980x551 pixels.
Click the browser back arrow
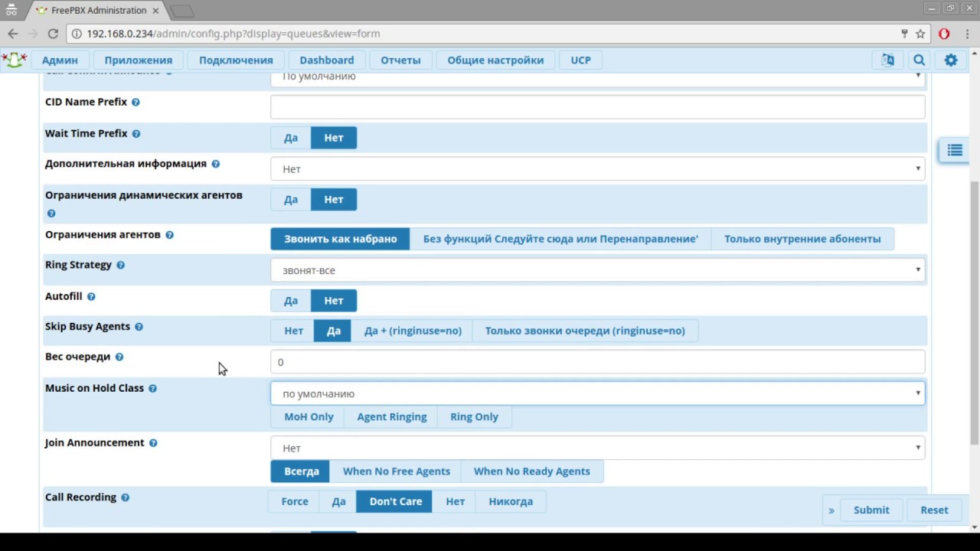click(13, 34)
